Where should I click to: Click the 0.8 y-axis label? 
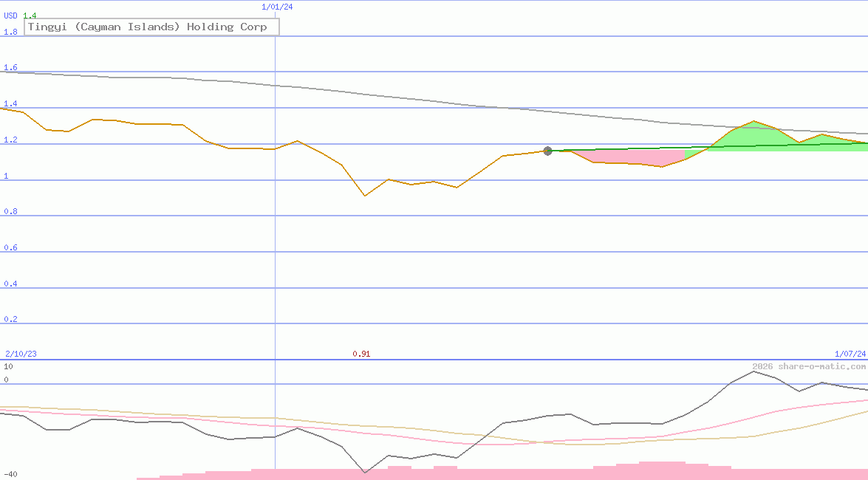[x=10, y=211]
